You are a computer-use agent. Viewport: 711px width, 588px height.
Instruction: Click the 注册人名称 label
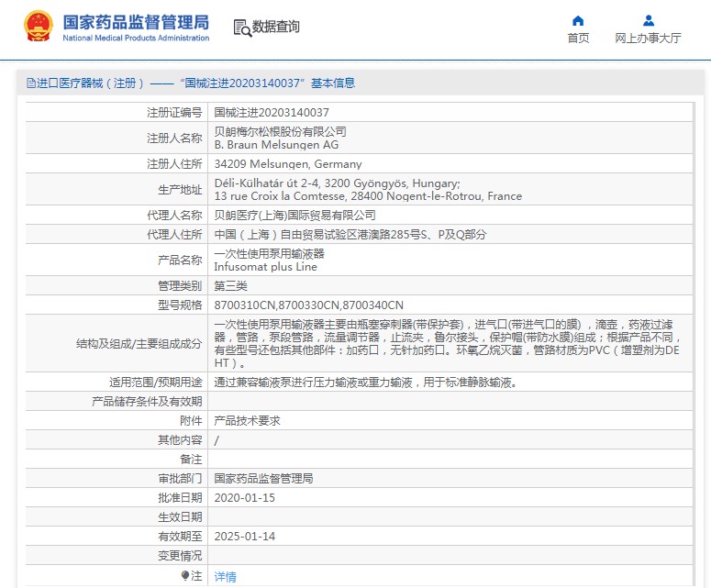point(174,138)
